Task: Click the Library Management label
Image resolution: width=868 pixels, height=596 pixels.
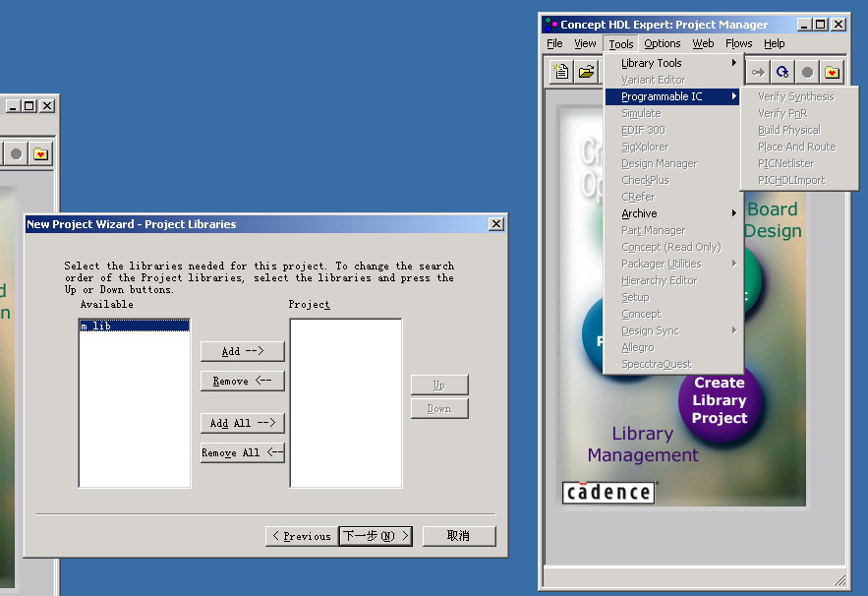Action: click(643, 445)
